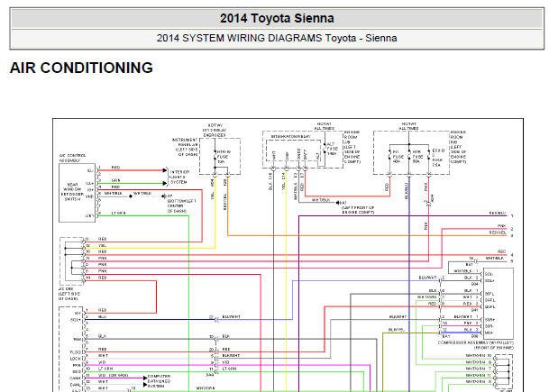Click the "(BOTTOM LEFT CENTER OF DASH)" ground label
This screenshot has height=392, width=549.
182,206
